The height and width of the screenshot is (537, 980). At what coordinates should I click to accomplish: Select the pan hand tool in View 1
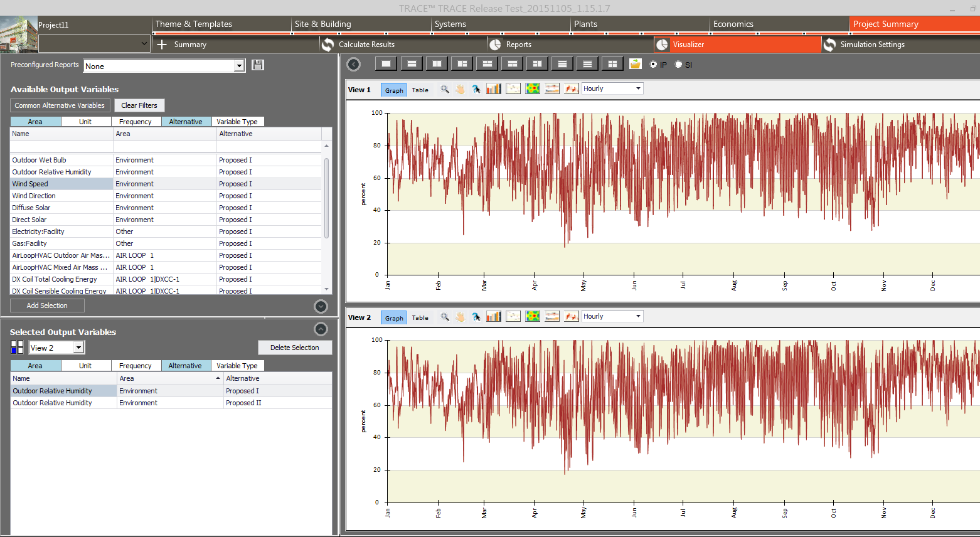tap(461, 89)
